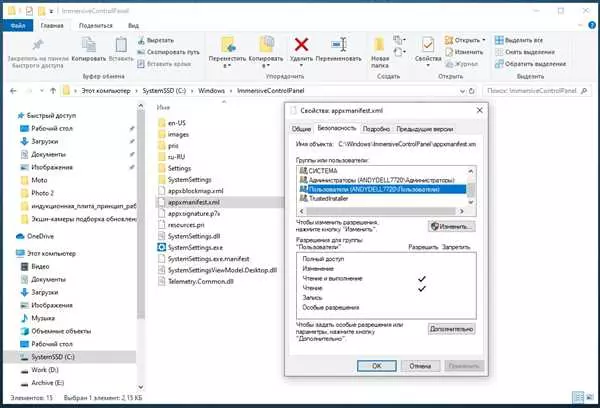Select Музыка in navigation pane
Viewport: 600px width, 408px height.
click(43, 318)
